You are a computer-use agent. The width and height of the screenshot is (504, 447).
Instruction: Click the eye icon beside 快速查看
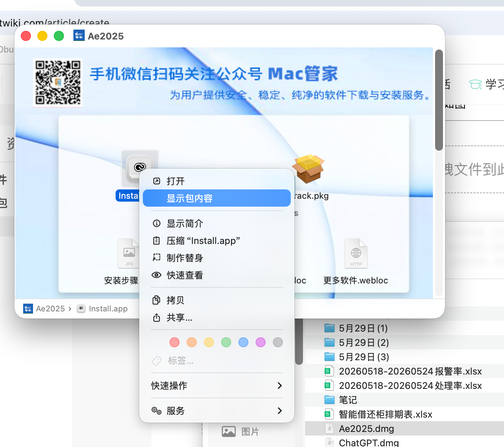click(x=157, y=275)
